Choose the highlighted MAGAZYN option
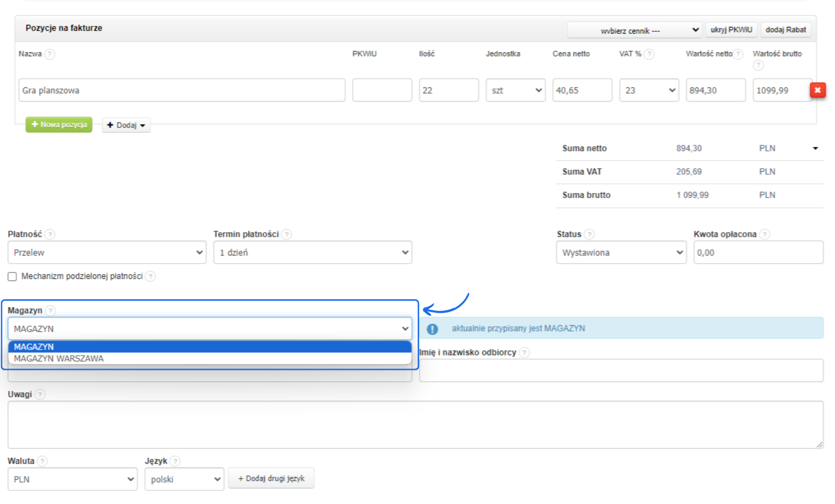The width and height of the screenshot is (835, 504). coord(34,347)
